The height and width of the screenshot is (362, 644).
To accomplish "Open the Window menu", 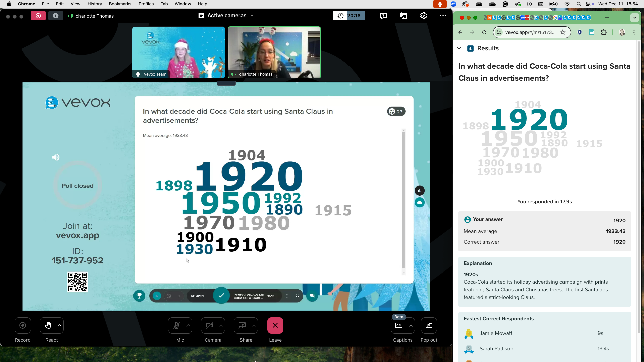I will click(x=183, y=4).
